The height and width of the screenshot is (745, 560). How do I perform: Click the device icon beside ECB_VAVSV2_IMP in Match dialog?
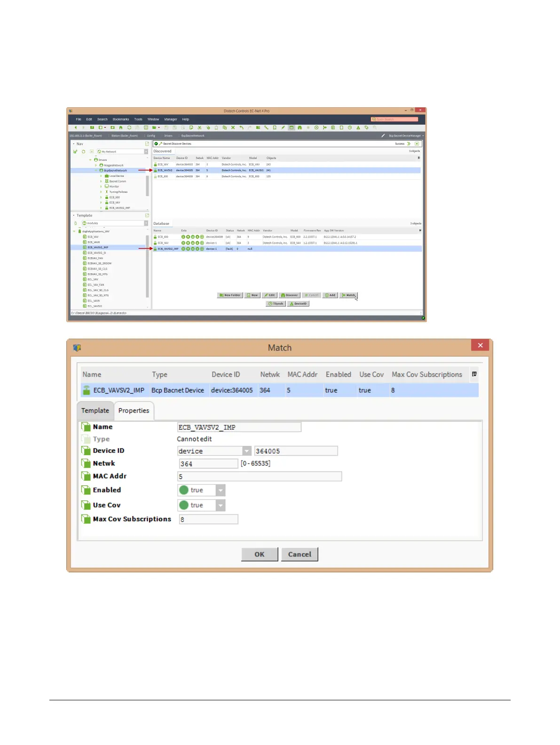pos(87,390)
